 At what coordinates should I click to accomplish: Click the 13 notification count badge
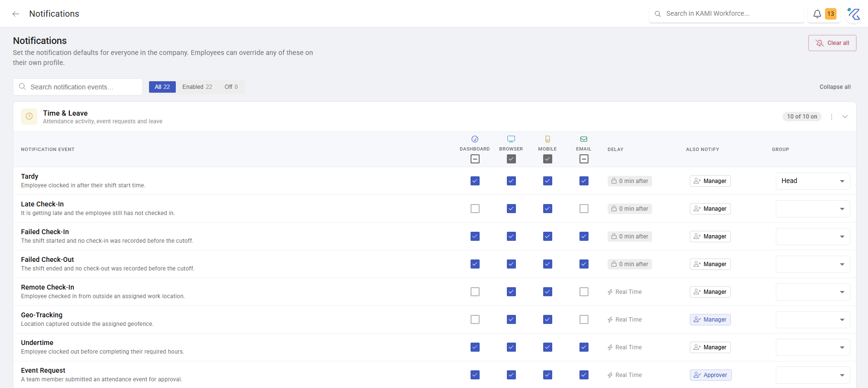click(831, 14)
